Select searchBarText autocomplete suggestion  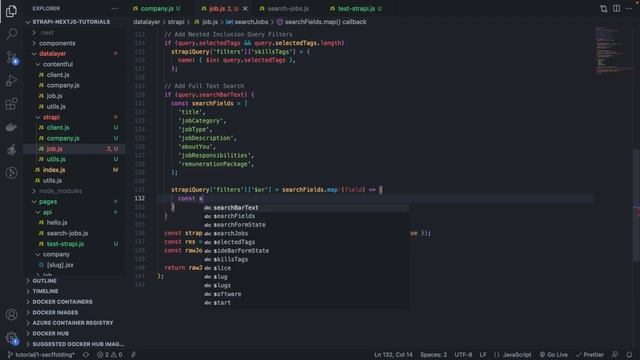pos(306,207)
